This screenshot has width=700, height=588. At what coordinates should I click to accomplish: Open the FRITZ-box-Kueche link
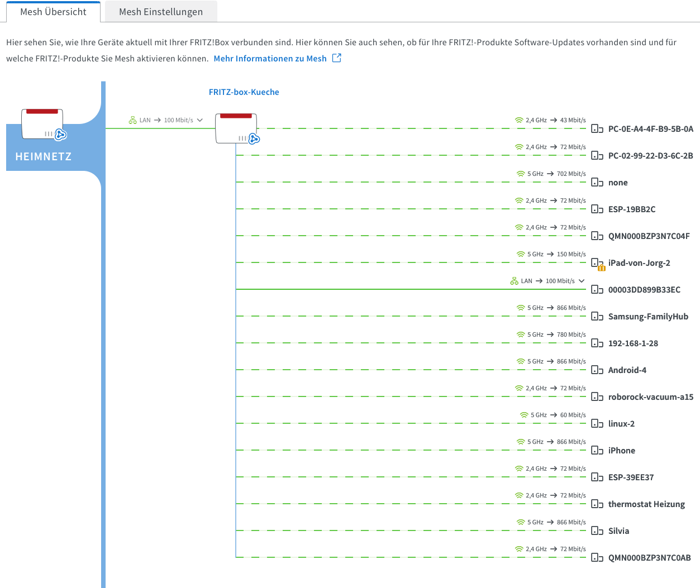point(244,92)
